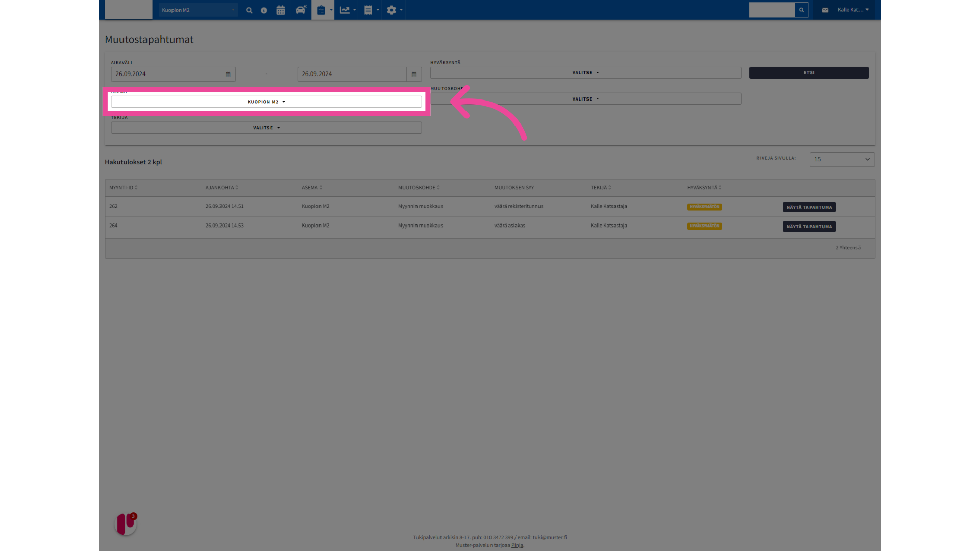This screenshot has width=980, height=551.
Task: Click the top-right search button
Action: (801, 10)
